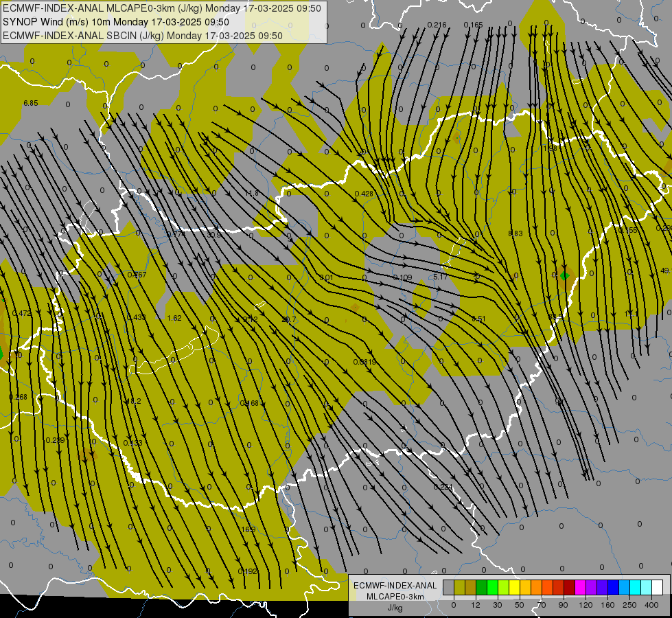Select the gray swatch in the MLCAPE legend
Image resolution: width=672 pixels, height=618 pixels.
click(448, 587)
